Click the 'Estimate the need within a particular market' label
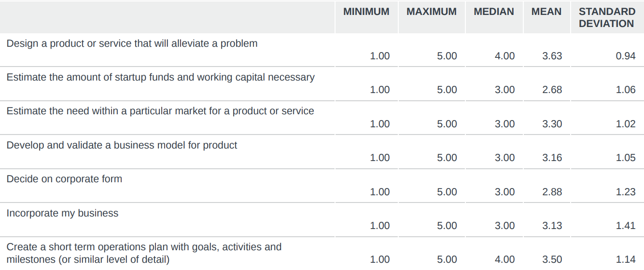This screenshot has width=644, height=270. 160,111
